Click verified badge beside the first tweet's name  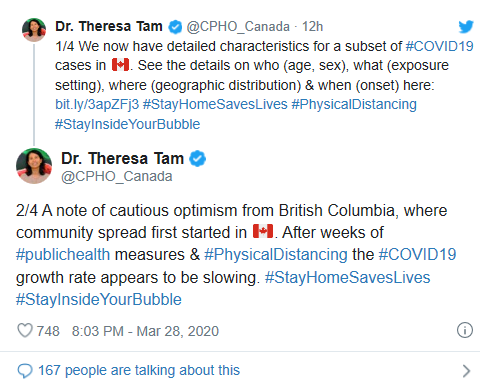(175, 27)
